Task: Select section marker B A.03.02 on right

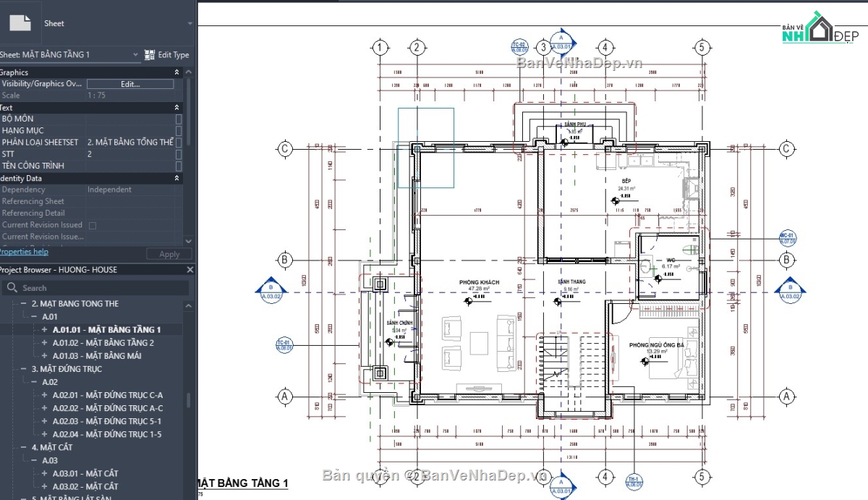Action: [789, 289]
